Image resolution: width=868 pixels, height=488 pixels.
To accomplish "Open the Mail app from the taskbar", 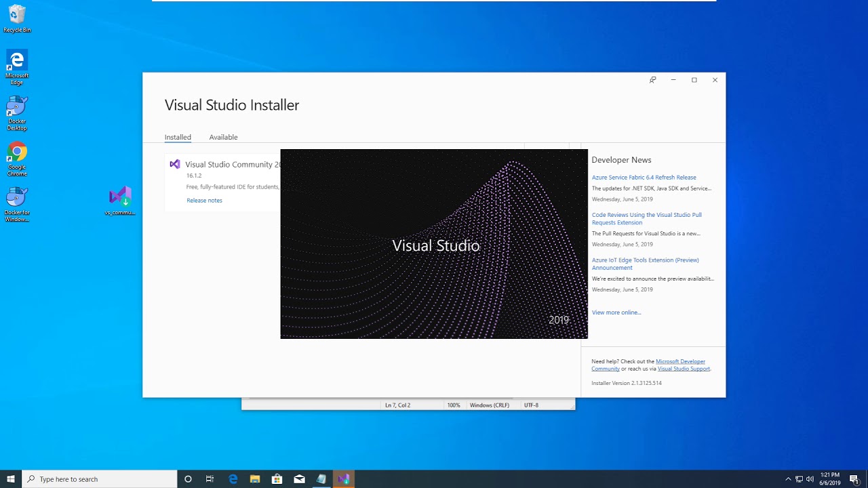I will point(299,479).
